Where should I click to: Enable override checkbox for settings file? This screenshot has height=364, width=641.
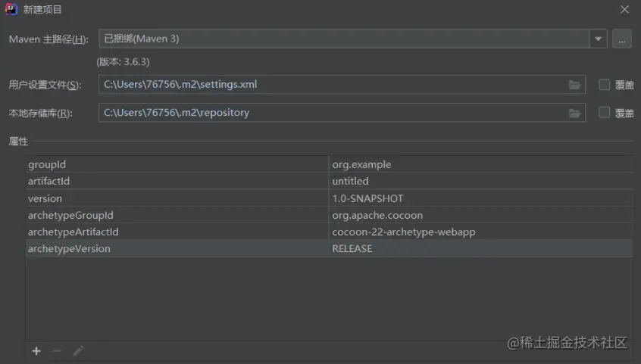(604, 85)
